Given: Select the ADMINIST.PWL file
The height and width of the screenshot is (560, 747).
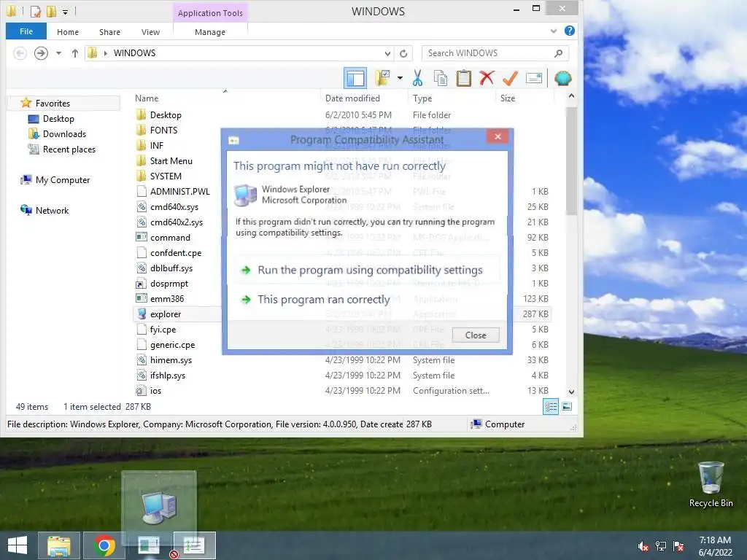Looking at the screenshot, I should [x=179, y=192].
